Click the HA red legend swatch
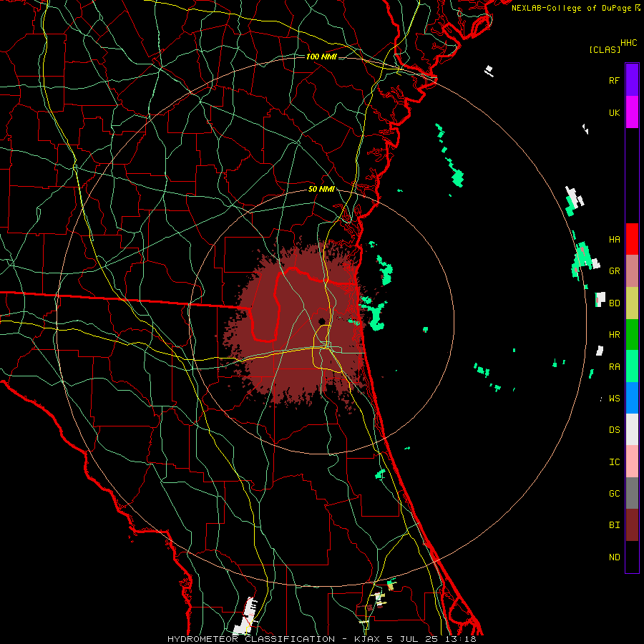Viewport: 644px width, 644px height. 632,239
